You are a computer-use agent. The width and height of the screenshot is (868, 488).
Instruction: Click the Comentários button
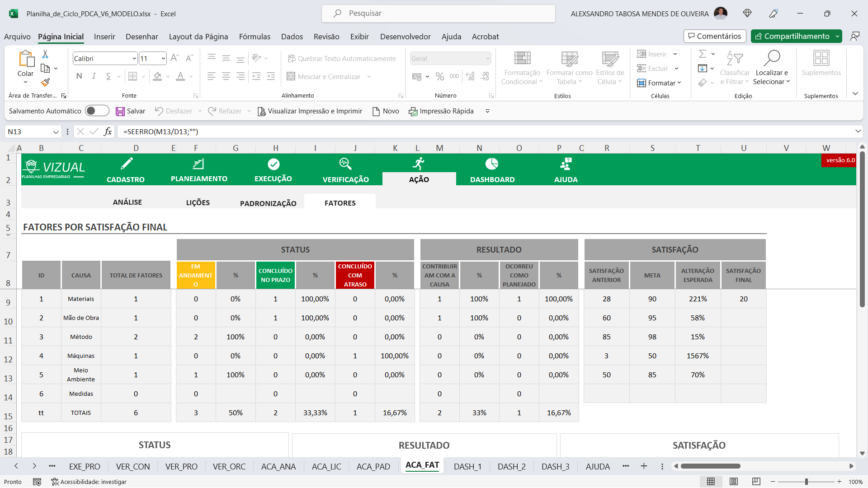pyautogui.click(x=715, y=36)
